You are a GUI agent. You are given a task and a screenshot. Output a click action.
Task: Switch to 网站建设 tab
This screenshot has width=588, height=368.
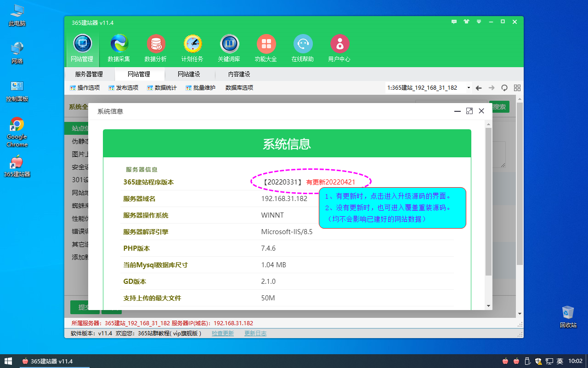pos(189,74)
